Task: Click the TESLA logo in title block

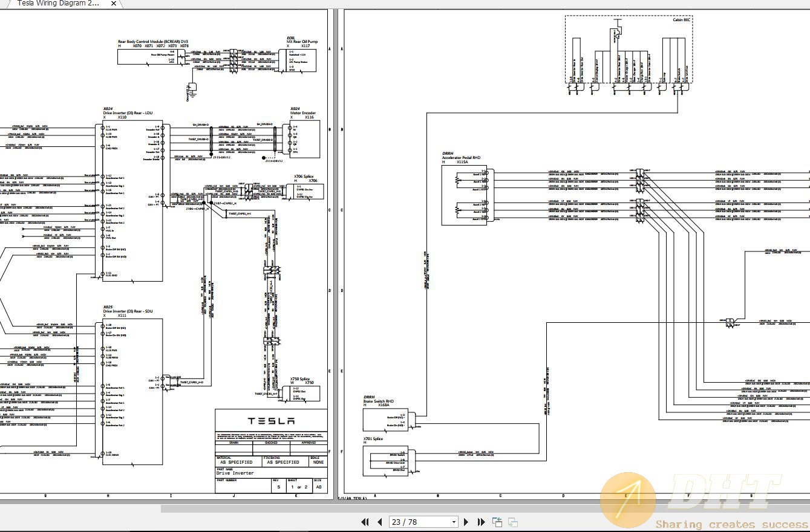Action: point(271,421)
